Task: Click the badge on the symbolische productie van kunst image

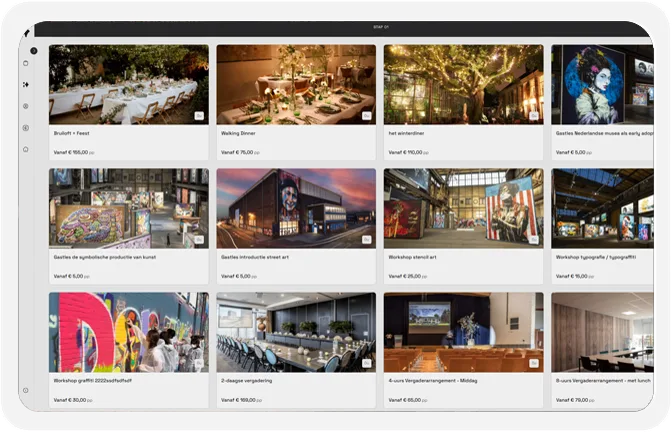Action: pos(199,240)
